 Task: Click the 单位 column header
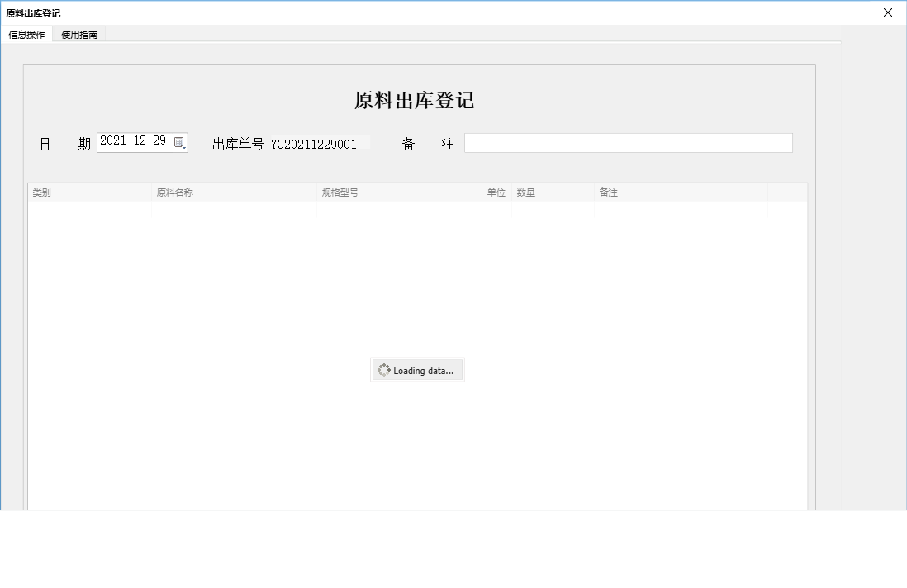click(x=496, y=192)
